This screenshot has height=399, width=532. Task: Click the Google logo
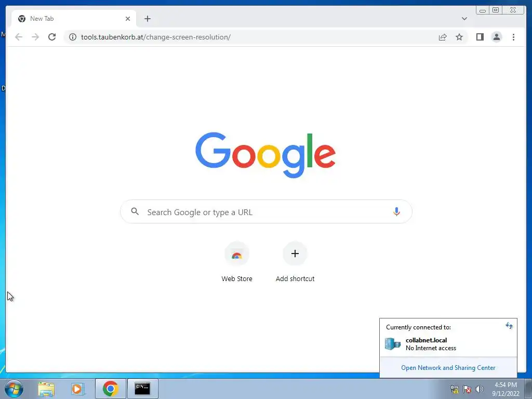pos(265,155)
